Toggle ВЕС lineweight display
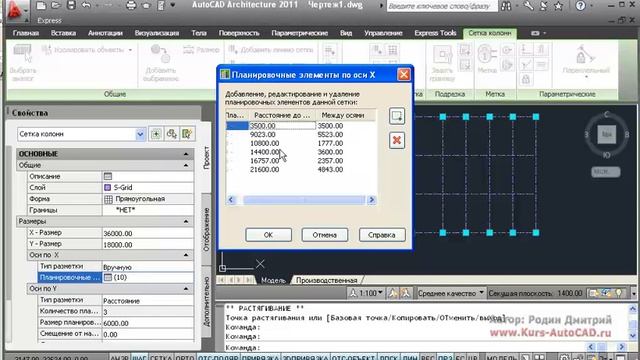 click(x=427, y=358)
